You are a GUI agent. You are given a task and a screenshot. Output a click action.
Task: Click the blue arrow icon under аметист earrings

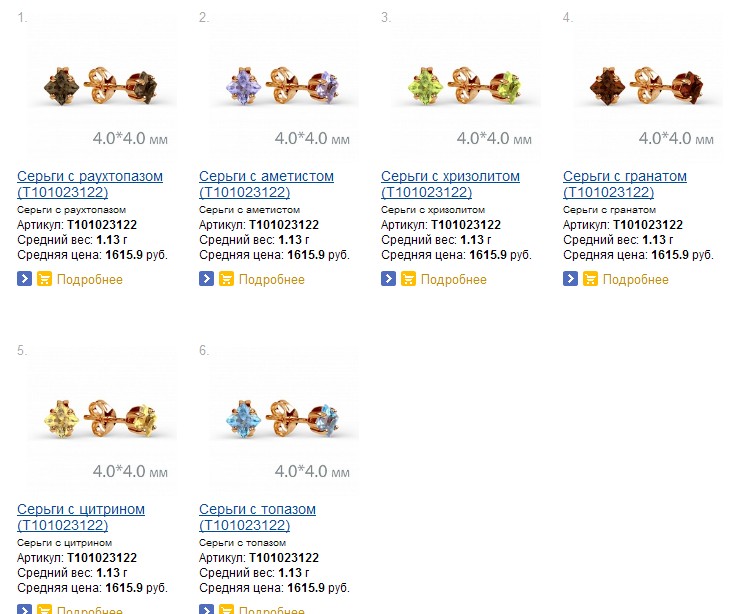pos(206,279)
